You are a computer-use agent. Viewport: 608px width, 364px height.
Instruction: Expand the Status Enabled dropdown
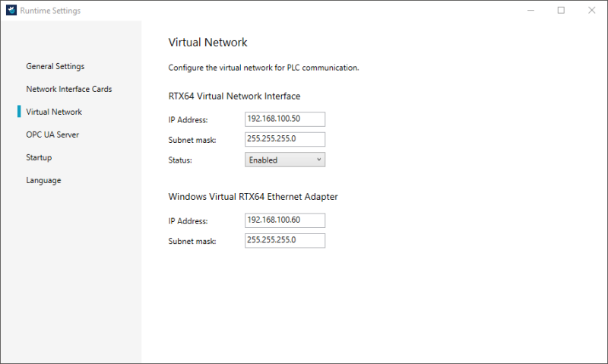pos(285,160)
